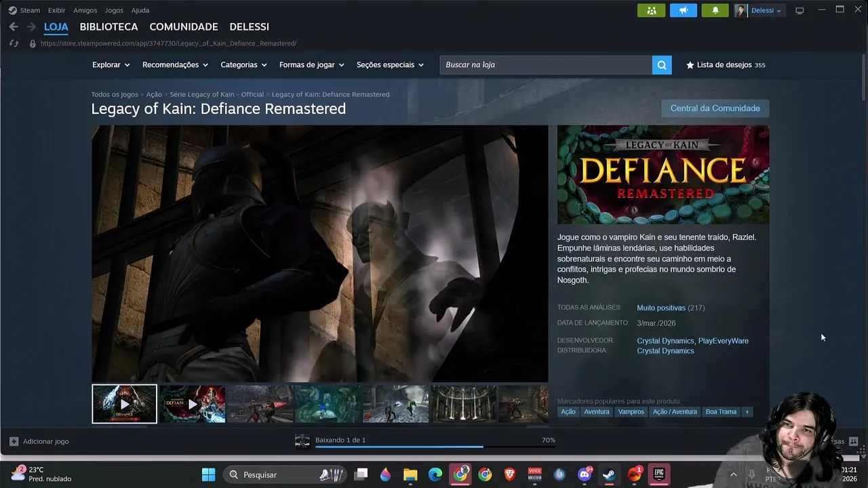Open the Crystal Dynamics distribuidora link

pos(665,351)
